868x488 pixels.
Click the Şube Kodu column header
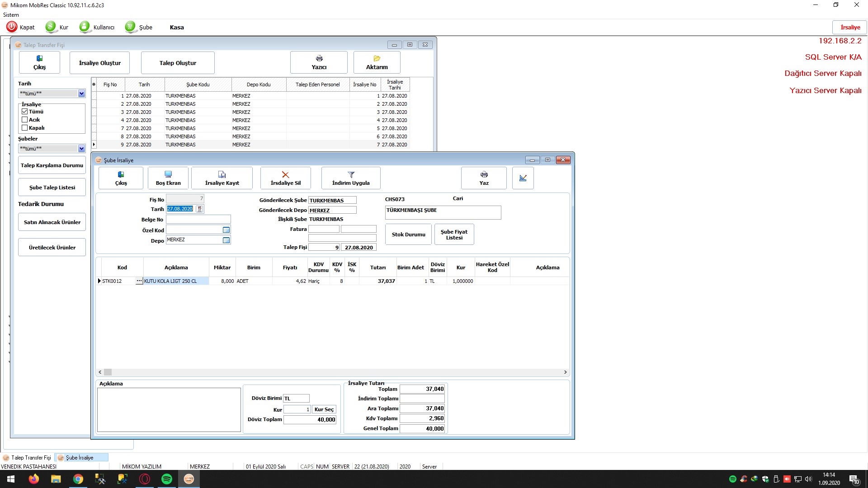click(198, 84)
